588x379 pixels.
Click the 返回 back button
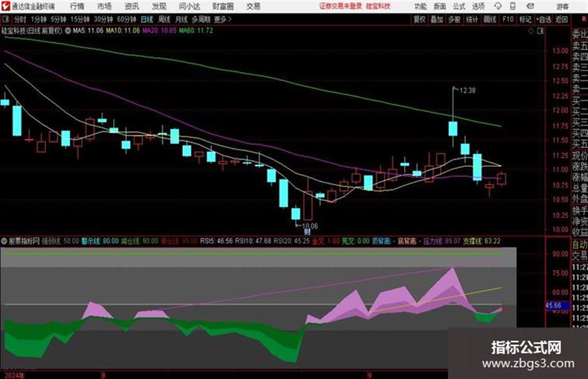pyautogui.click(x=561, y=19)
